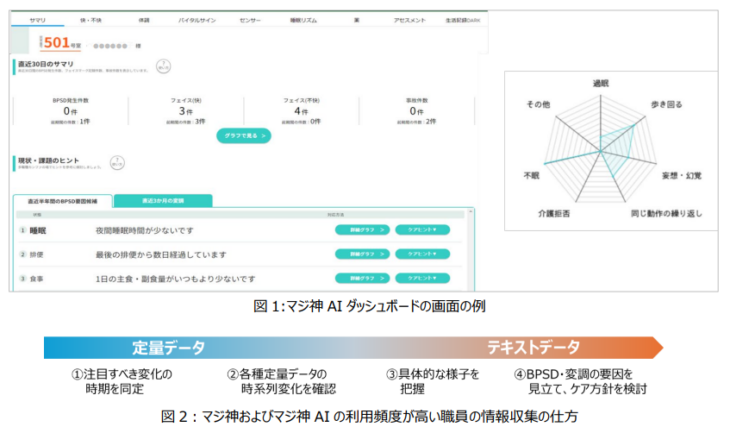Click help icon beside 直近30日のサマリ heading
This screenshot has width=730, height=433.
pyautogui.click(x=163, y=67)
